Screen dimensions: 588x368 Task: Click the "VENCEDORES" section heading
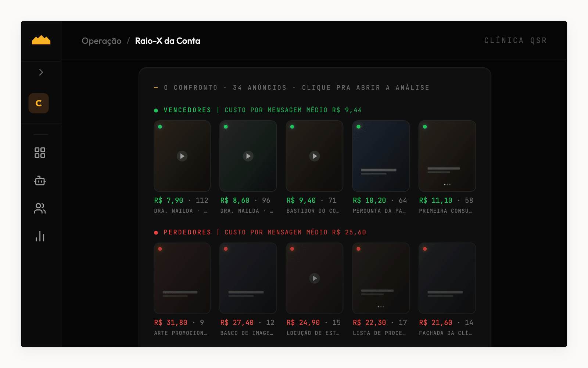point(187,110)
